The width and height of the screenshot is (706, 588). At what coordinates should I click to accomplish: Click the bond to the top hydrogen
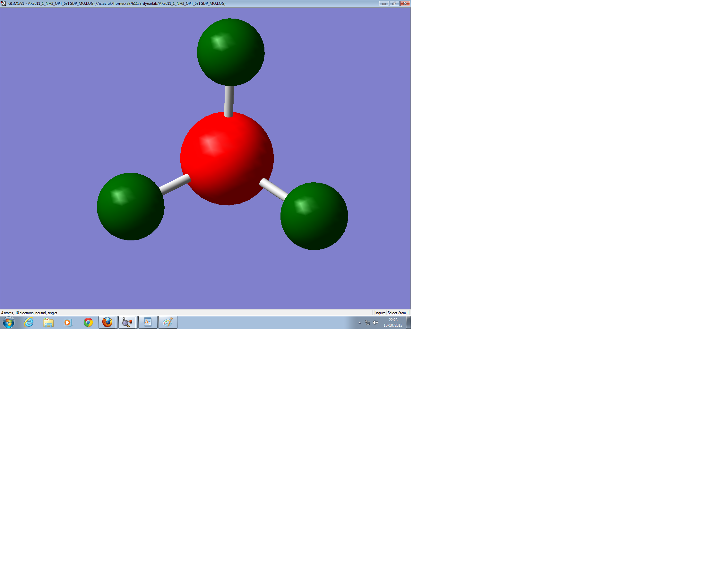[x=229, y=100]
